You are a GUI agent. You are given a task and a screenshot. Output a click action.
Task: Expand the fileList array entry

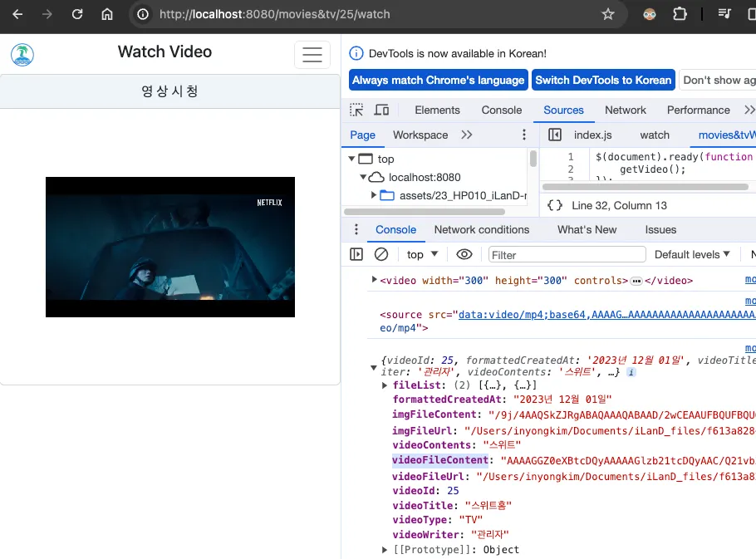385,385
